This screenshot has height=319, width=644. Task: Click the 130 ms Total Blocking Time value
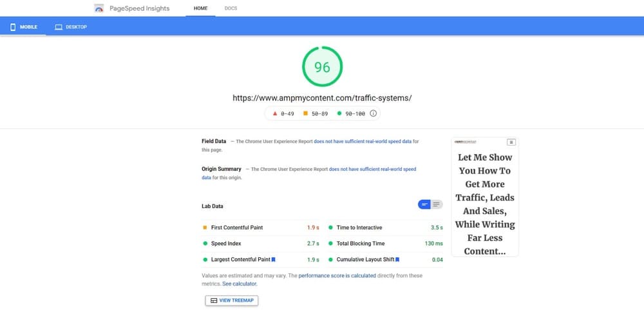coord(433,244)
